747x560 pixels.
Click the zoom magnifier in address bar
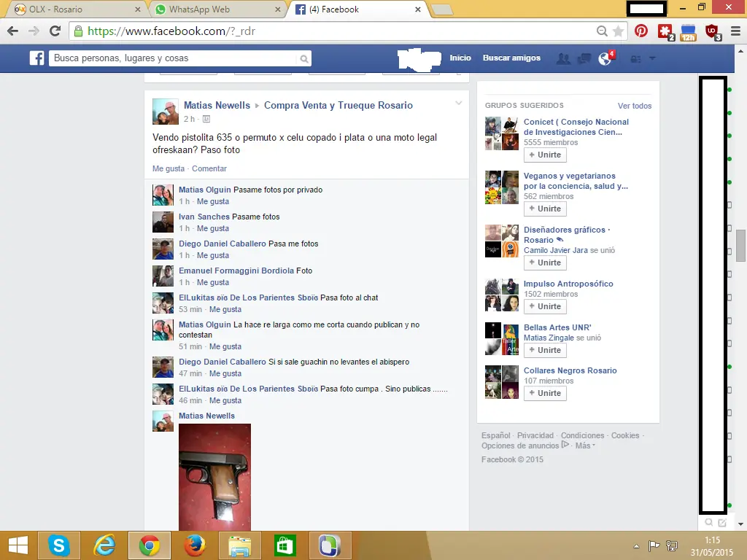[602, 31]
